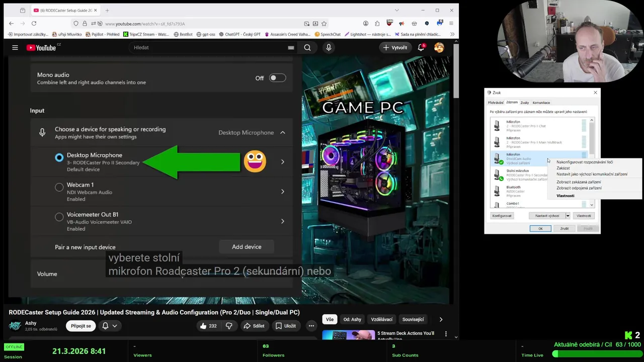Open Ashy channel avatar
Image resolution: width=644 pixels, height=362 pixels.
(x=15, y=326)
